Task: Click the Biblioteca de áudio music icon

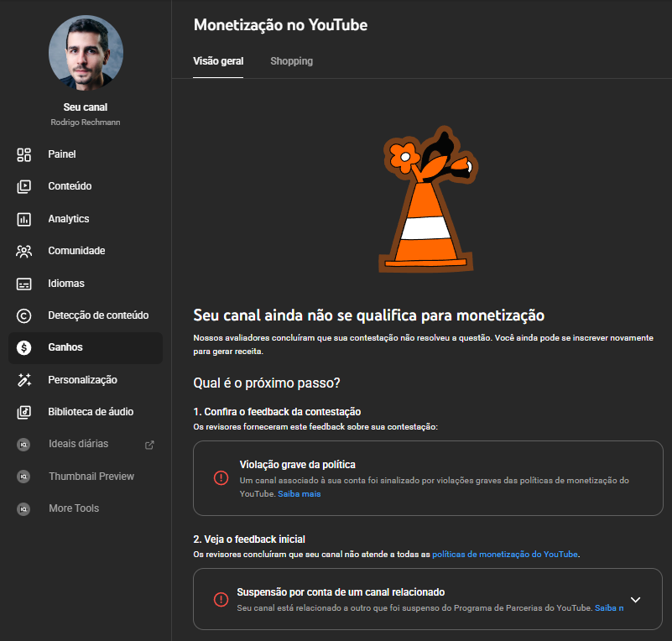Action: coord(23,412)
